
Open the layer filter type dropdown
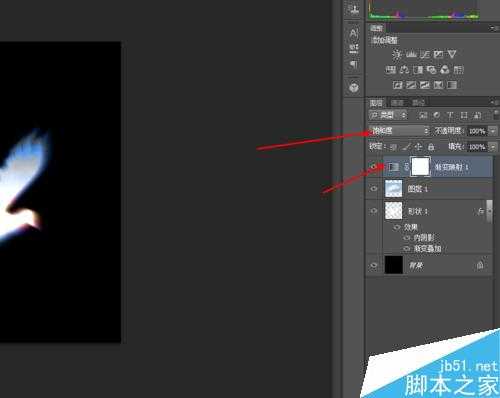pos(388,115)
